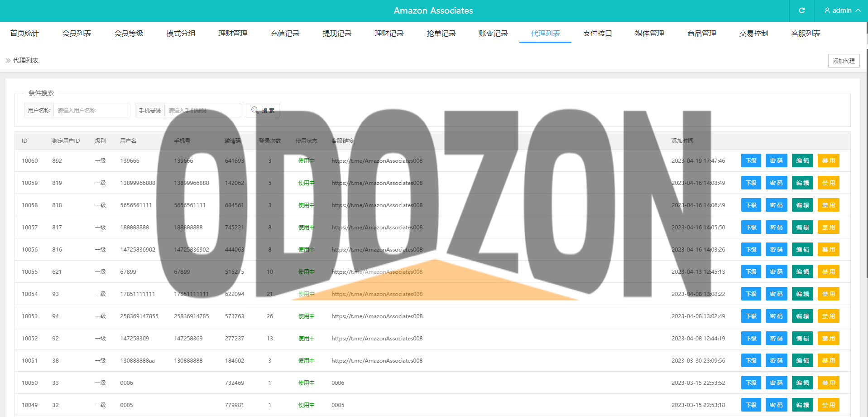Go to the 交易控制 tab
This screenshot has height=417, width=868.
pos(753,34)
